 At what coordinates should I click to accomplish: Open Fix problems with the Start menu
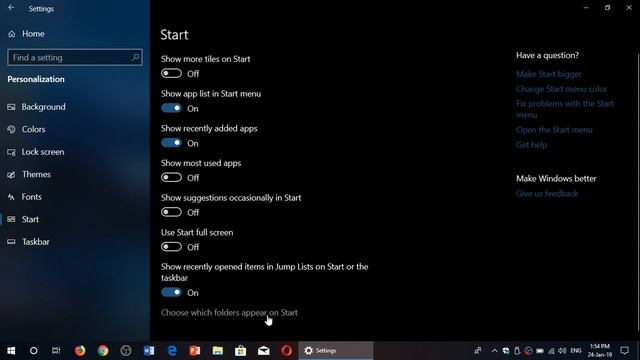pyautogui.click(x=564, y=109)
